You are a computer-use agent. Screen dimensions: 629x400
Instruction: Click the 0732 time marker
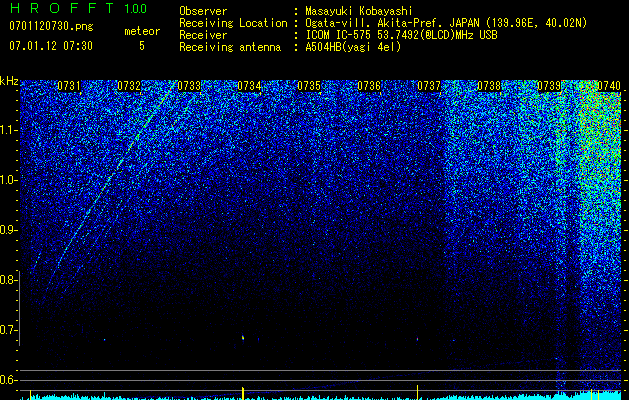129,86
